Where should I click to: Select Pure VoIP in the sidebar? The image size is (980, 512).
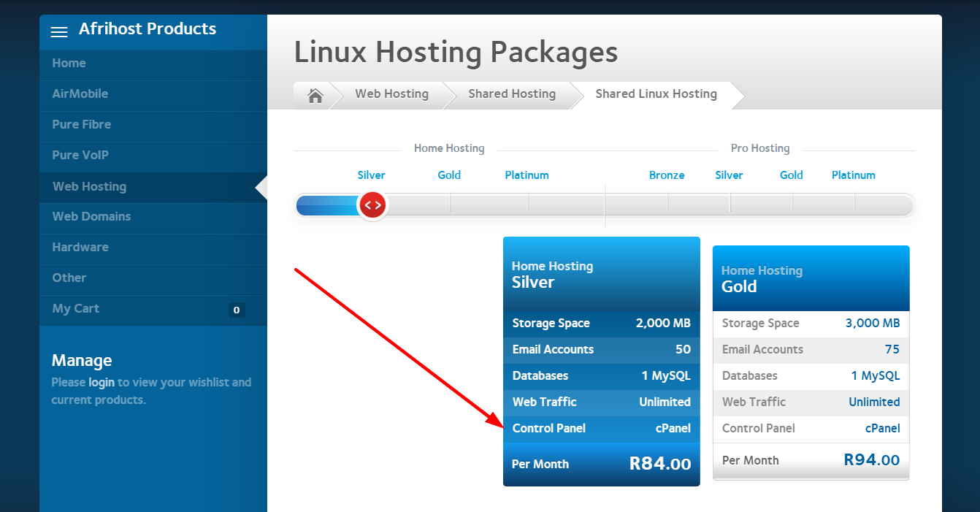pos(153,156)
